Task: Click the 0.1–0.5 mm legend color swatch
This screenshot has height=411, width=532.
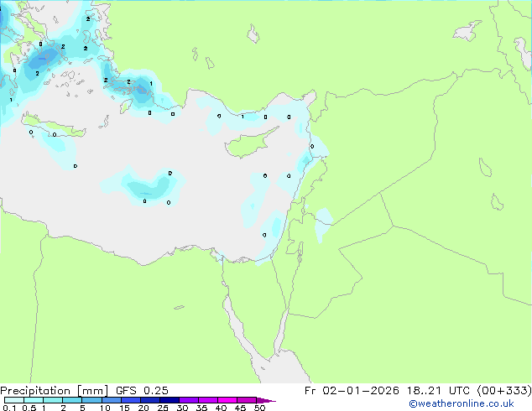Action: tap(14, 400)
